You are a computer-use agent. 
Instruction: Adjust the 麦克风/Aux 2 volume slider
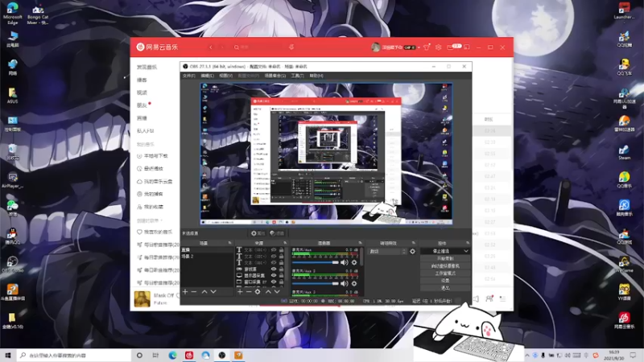coord(316,284)
